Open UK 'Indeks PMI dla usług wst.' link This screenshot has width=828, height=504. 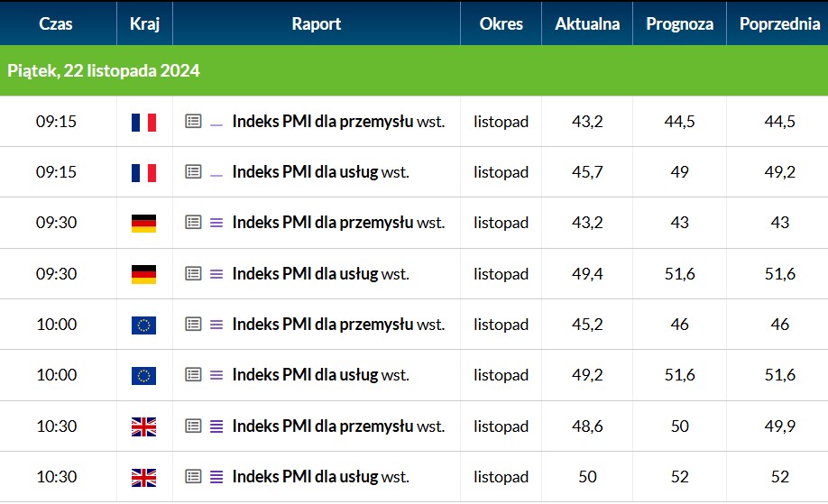click(320, 477)
